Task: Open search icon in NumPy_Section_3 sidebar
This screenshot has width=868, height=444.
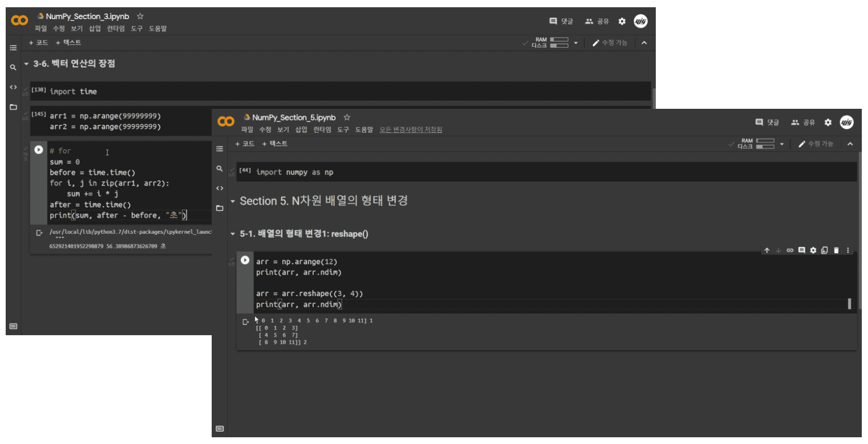Action: click(x=13, y=67)
